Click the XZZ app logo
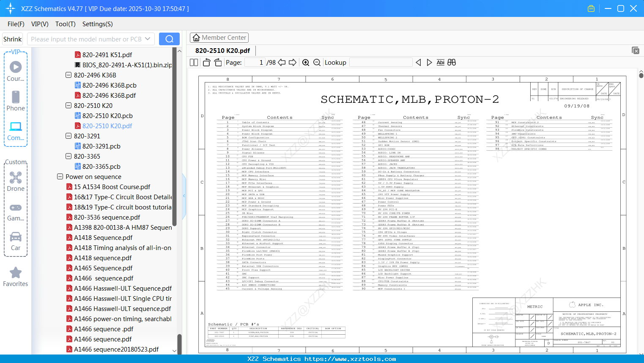Screen dimensions: 644x363 point(10,8)
